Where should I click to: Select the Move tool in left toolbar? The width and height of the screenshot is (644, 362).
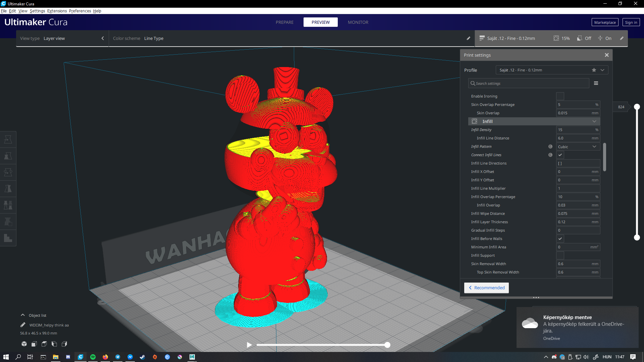pos(8,139)
